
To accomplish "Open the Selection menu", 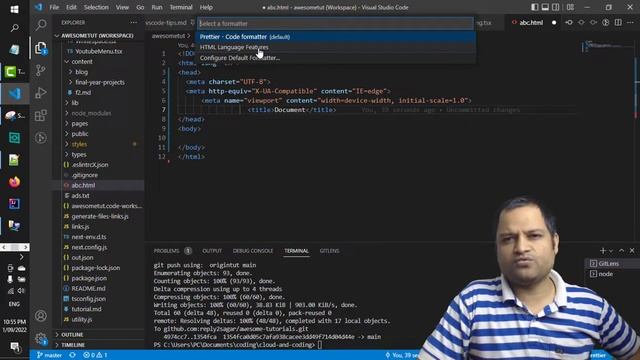I will pos(96,7).
